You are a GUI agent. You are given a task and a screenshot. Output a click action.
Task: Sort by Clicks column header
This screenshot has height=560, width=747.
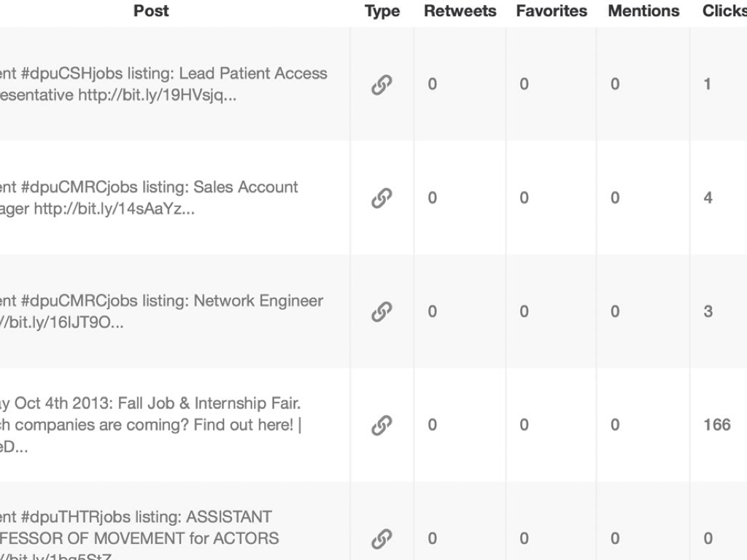(724, 11)
